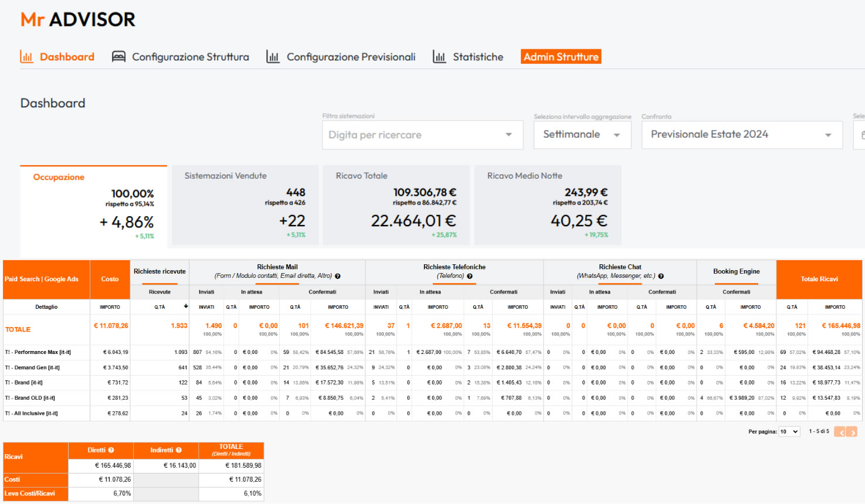Click the 1 - 5 di 5 pagination text
The width and height of the screenshot is (865, 504).
point(819,431)
